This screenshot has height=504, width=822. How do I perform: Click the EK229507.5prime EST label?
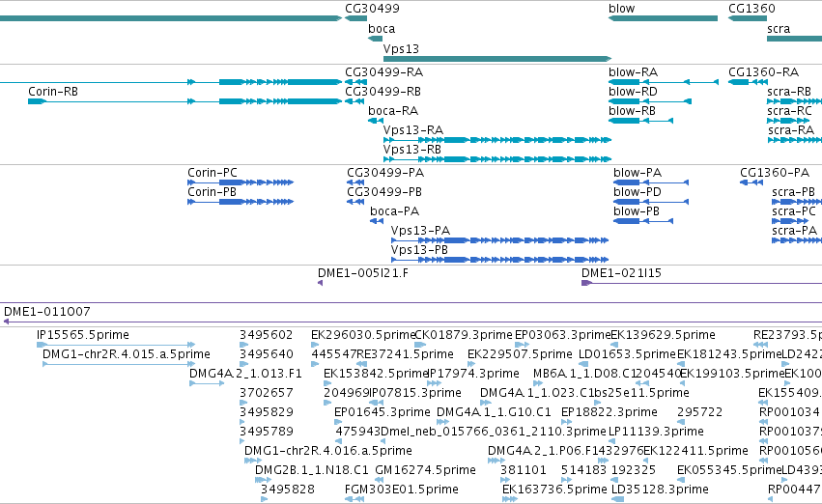tap(520, 354)
